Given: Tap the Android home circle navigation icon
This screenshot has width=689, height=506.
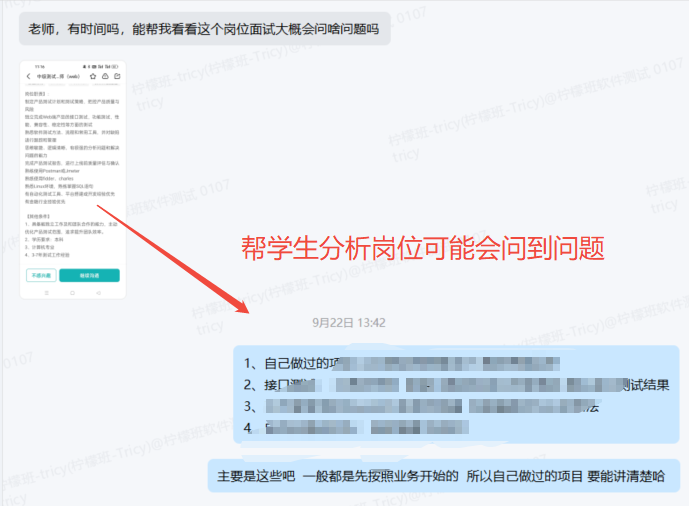Looking at the screenshot, I should tap(73, 294).
